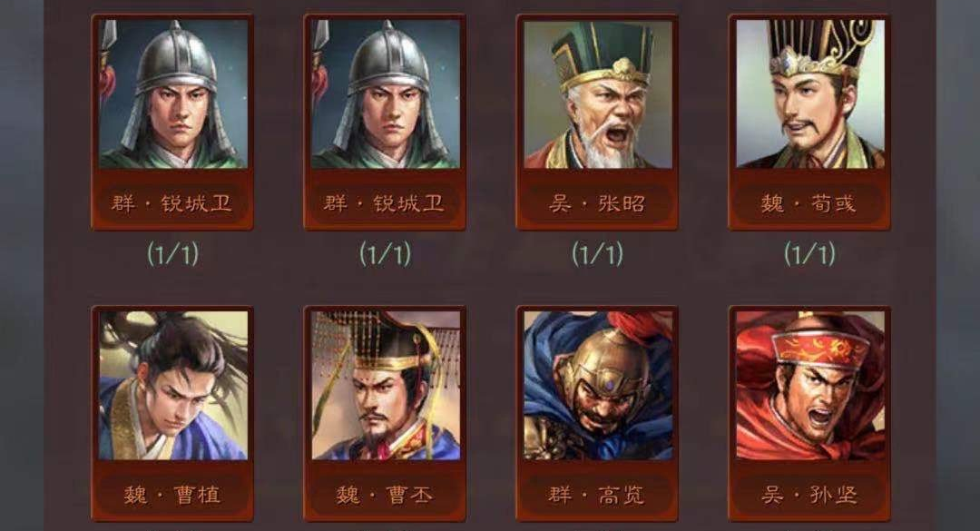This screenshot has width=980, height=531.
Task: Tap the (1/1) counter under leftmost 锐城卫
Action: tap(173, 254)
